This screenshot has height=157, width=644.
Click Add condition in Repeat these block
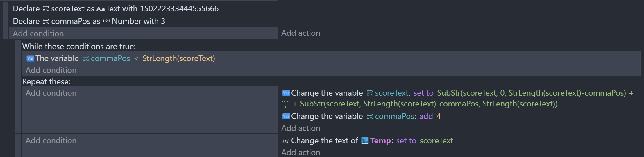51,93
